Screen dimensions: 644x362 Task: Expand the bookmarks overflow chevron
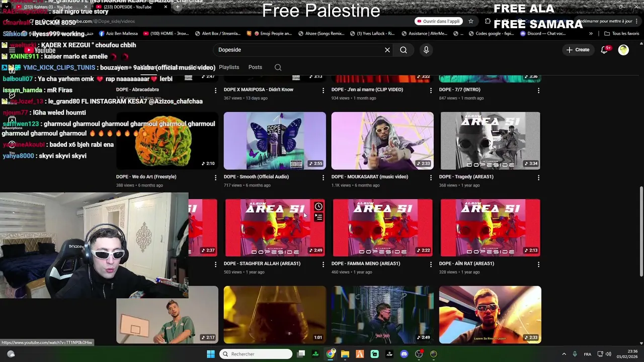click(591, 34)
